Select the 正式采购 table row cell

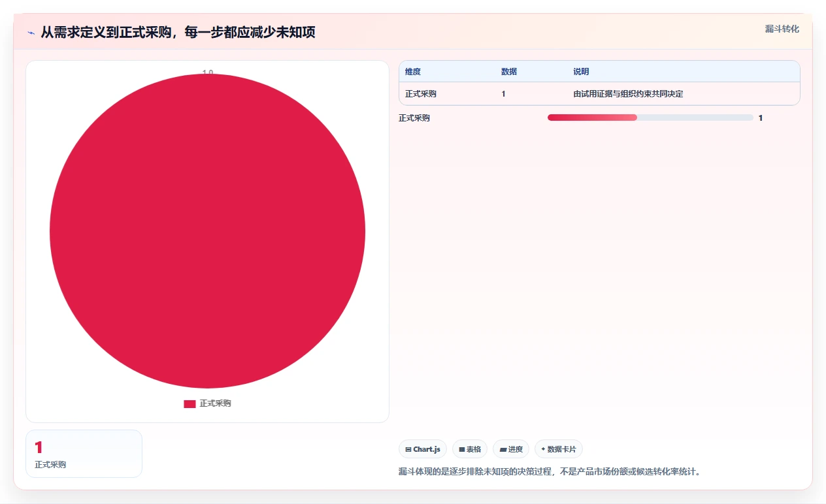pos(421,94)
